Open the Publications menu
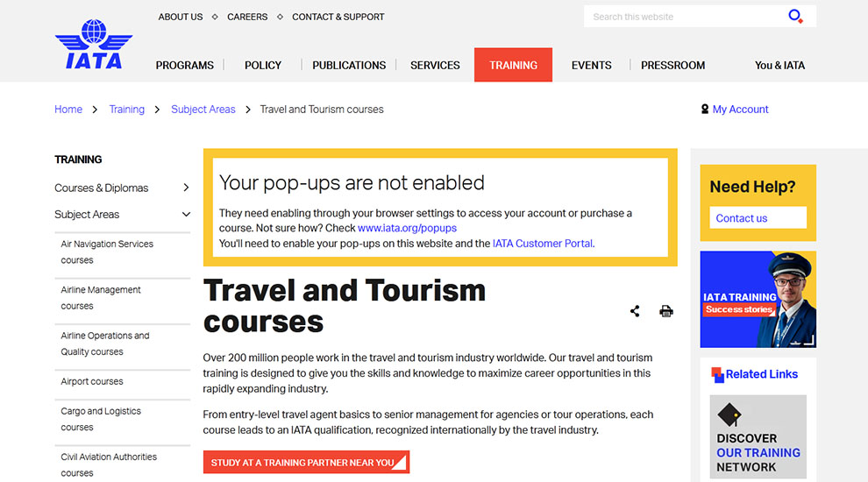Image resolution: width=868 pixels, height=482 pixels. tap(349, 66)
